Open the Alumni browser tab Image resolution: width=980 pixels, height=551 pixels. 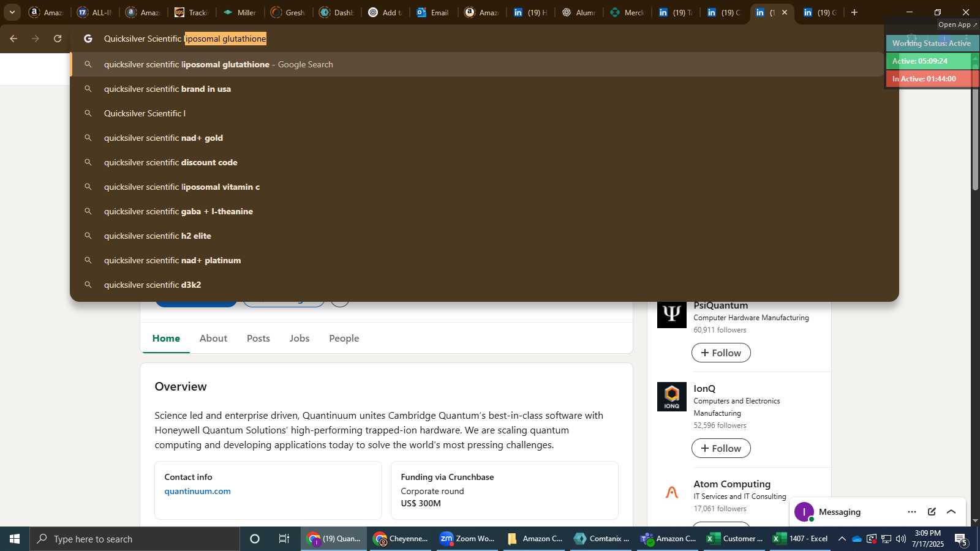click(578, 12)
